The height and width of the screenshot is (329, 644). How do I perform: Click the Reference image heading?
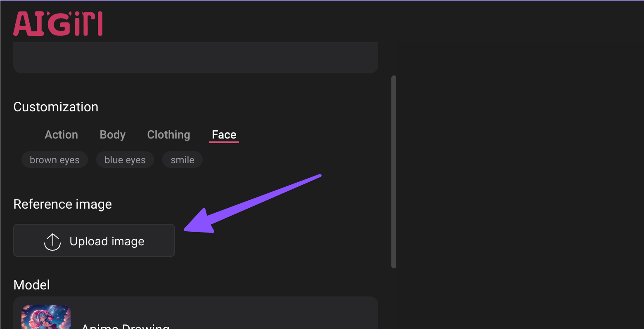coord(63,204)
